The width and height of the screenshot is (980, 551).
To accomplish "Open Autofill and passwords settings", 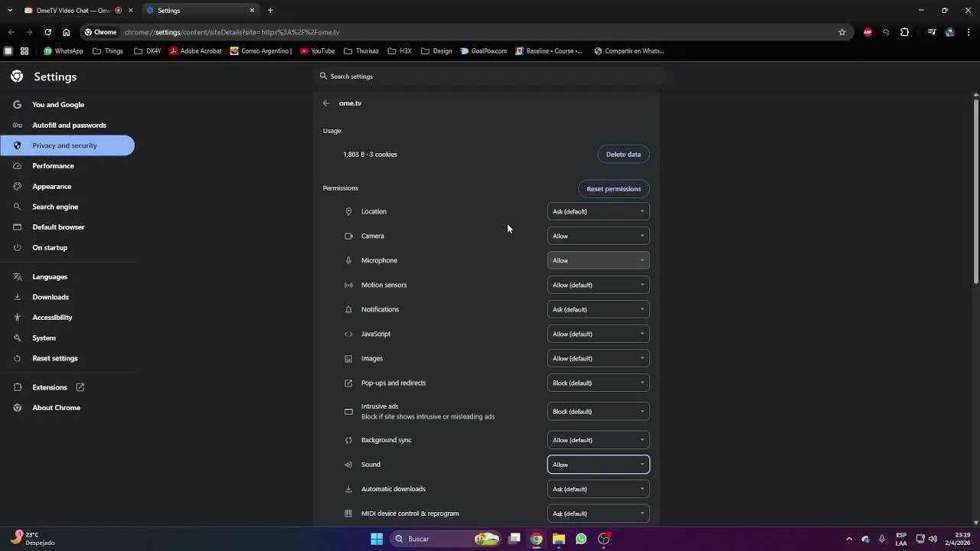I will (67, 125).
